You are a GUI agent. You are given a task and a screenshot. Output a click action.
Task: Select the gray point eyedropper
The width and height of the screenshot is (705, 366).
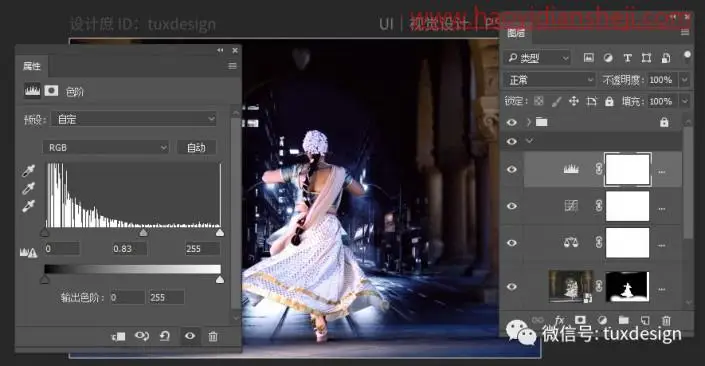(x=28, y=188)
